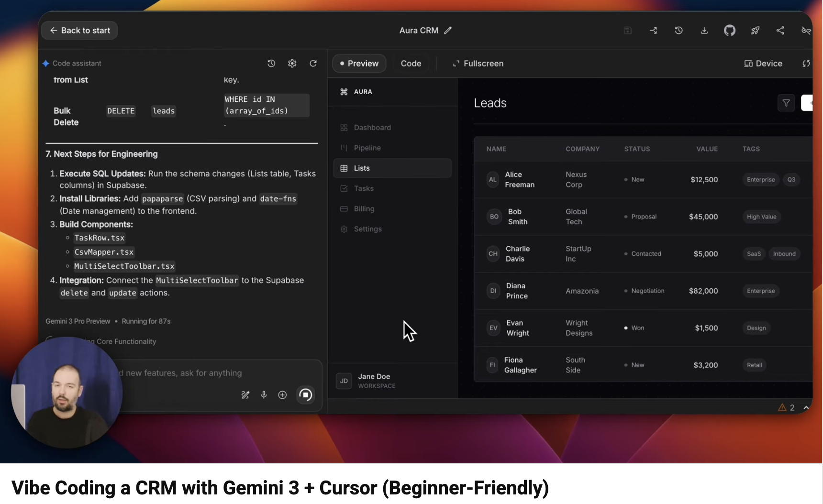The height and width of the screenshot is (504, 823).
Task: Edit the Aura CRM title with pencil icon
Action: 448,31
